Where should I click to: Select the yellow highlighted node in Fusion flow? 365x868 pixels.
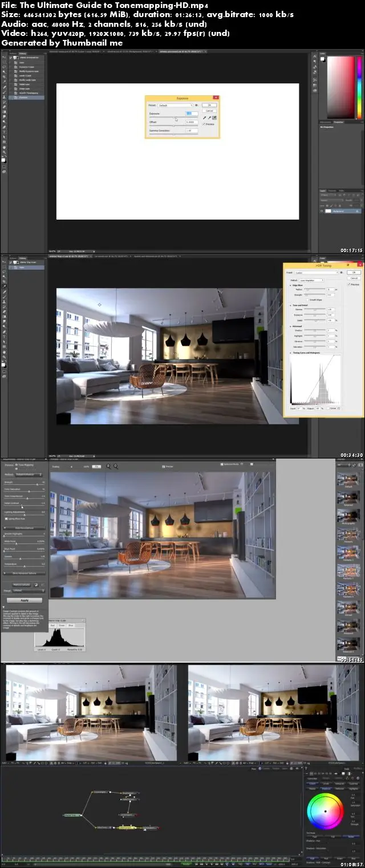tap(126, 827)
